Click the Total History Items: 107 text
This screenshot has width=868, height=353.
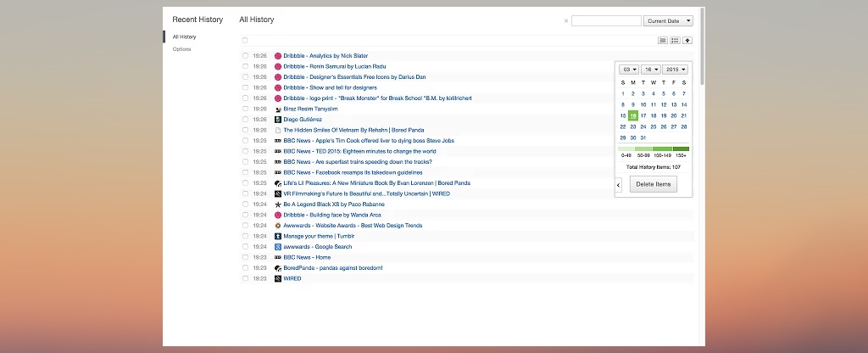point(654,167)
